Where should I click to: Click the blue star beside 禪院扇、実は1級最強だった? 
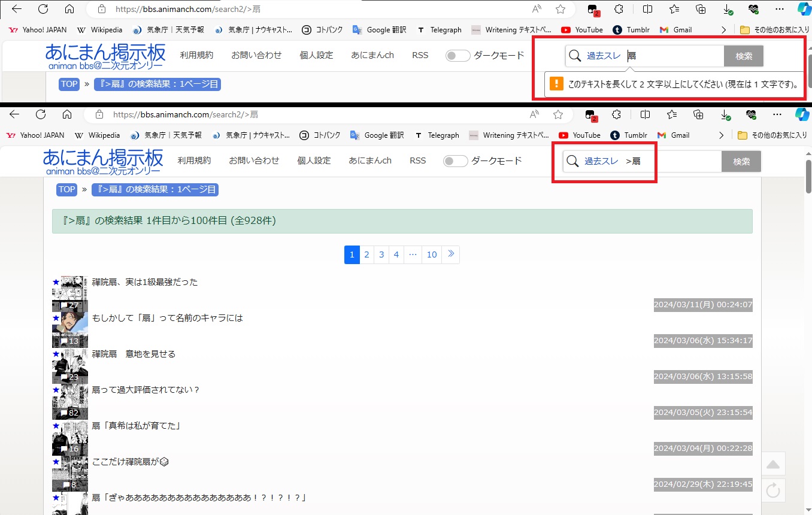click(56, 281)
